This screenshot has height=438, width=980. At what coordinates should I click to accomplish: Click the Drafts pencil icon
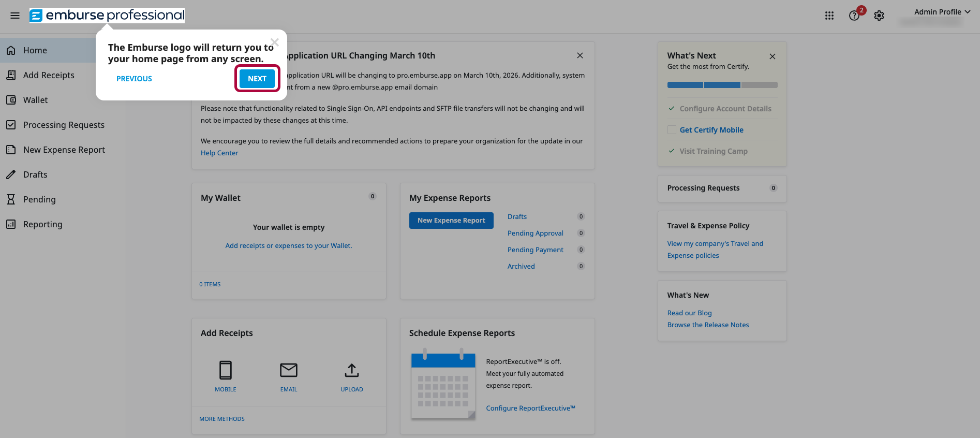coord(11,174)
